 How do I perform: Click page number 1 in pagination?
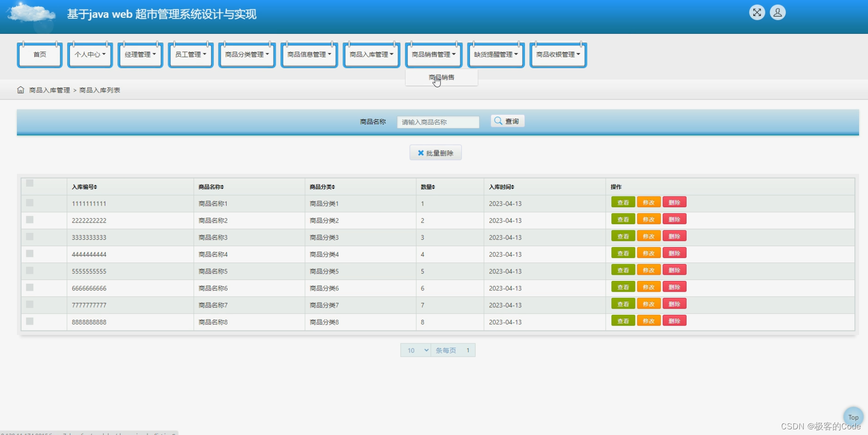(468, 350)
